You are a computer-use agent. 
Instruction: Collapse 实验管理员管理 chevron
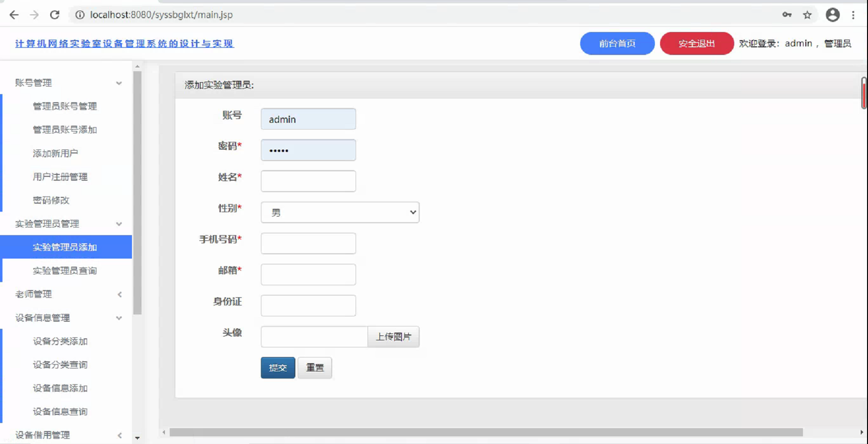(119, 224)
